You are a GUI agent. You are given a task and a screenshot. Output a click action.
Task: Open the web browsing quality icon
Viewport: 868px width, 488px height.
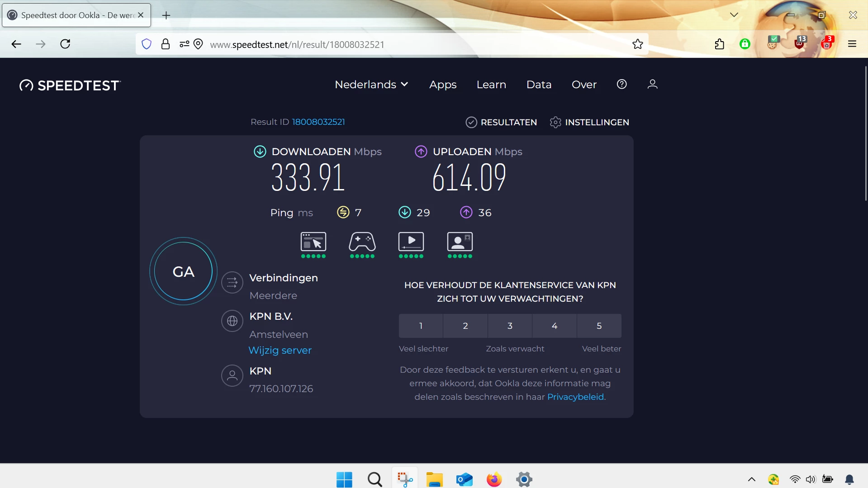(313, 242)
